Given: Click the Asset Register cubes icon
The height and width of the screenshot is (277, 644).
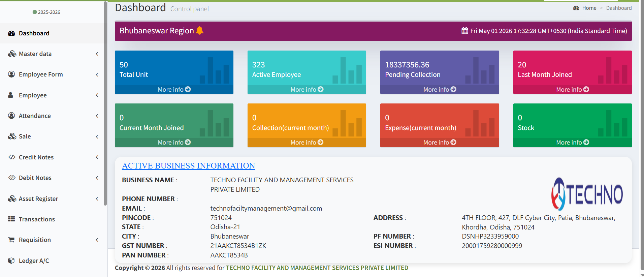Looking at the screenshot, I should pos(12,198).
